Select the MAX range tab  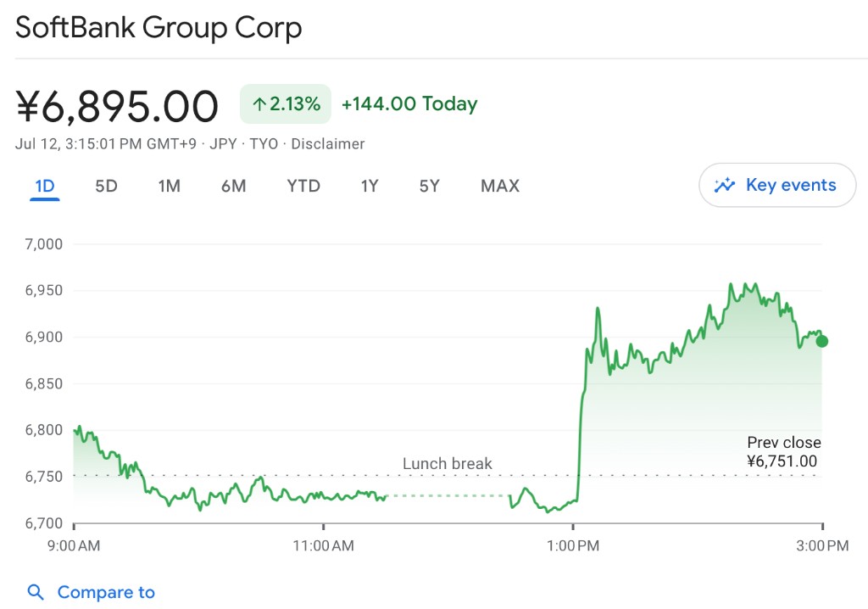point(500,186)
